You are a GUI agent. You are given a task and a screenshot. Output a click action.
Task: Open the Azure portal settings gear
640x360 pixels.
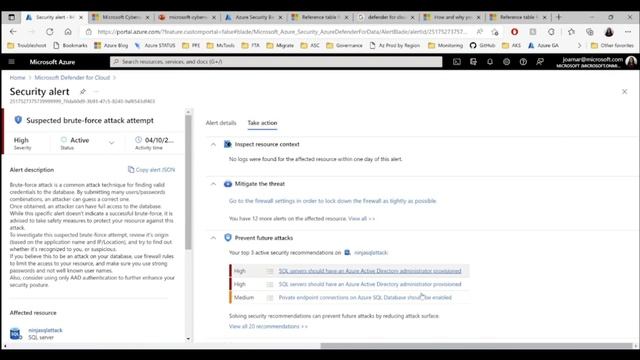pos(507,62)
